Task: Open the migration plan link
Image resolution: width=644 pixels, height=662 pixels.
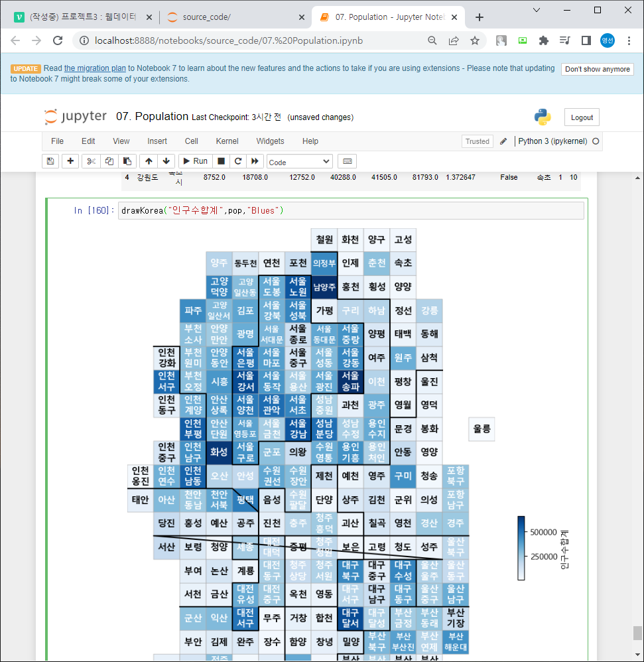Action: pos(95,68)
